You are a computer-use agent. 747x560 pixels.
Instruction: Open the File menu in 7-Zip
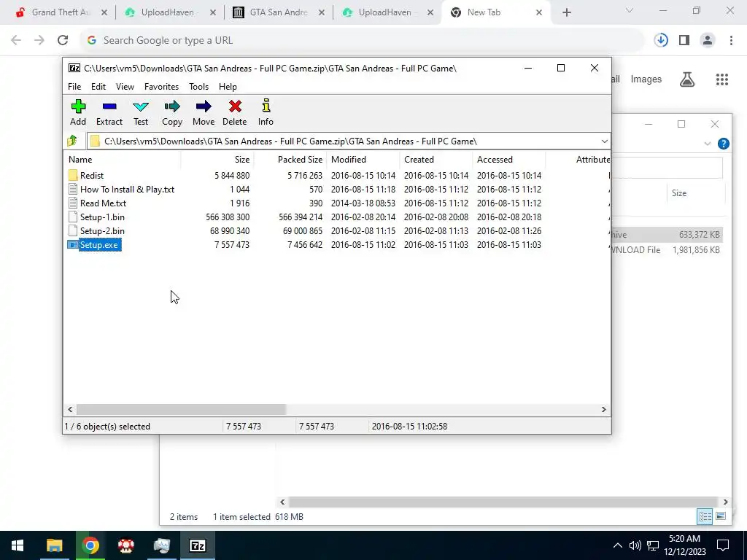point(74,87)
